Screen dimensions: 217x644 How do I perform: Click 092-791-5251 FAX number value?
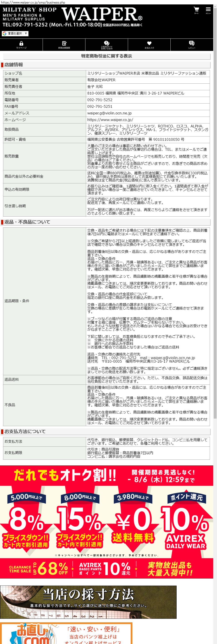click(100, 106)
